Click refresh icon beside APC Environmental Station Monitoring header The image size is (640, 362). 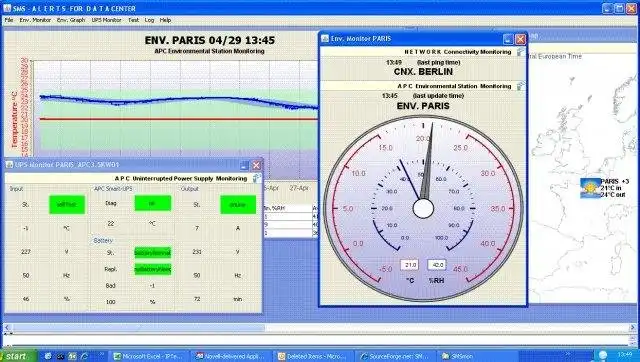click(520, 86)
